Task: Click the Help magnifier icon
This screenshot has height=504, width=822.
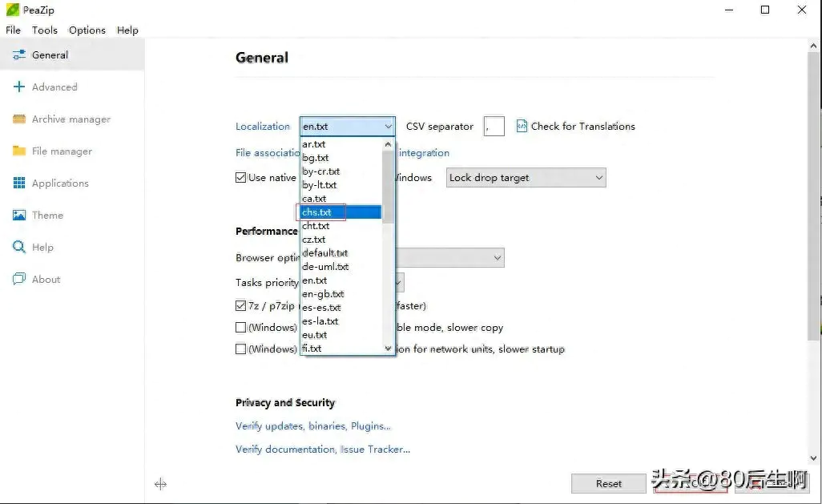Action: coord(19,248)
